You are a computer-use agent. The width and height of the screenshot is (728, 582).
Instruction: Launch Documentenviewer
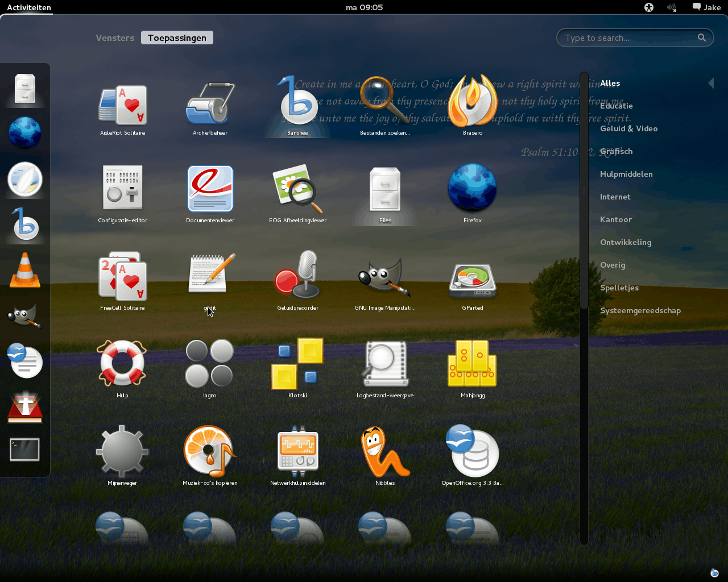[210, 194]
